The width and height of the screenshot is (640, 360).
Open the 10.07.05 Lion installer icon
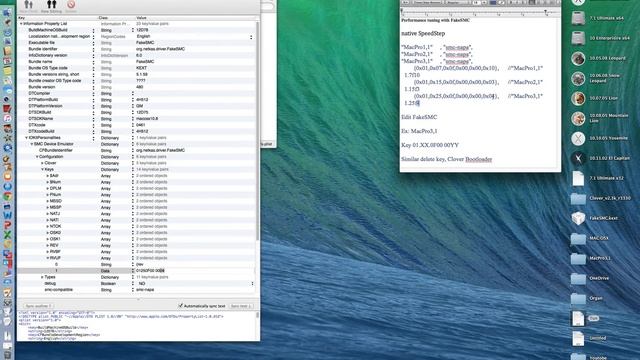(578, 98)
